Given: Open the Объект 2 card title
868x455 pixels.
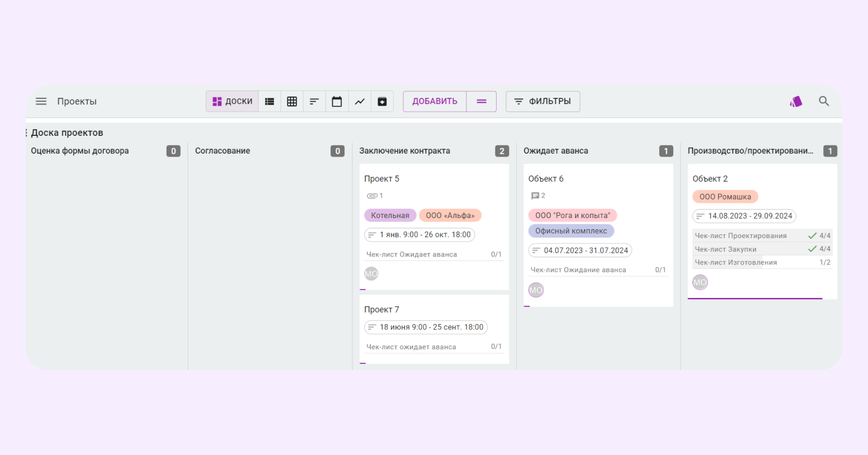Looking at the screenshot, I should tap(710, 179).
